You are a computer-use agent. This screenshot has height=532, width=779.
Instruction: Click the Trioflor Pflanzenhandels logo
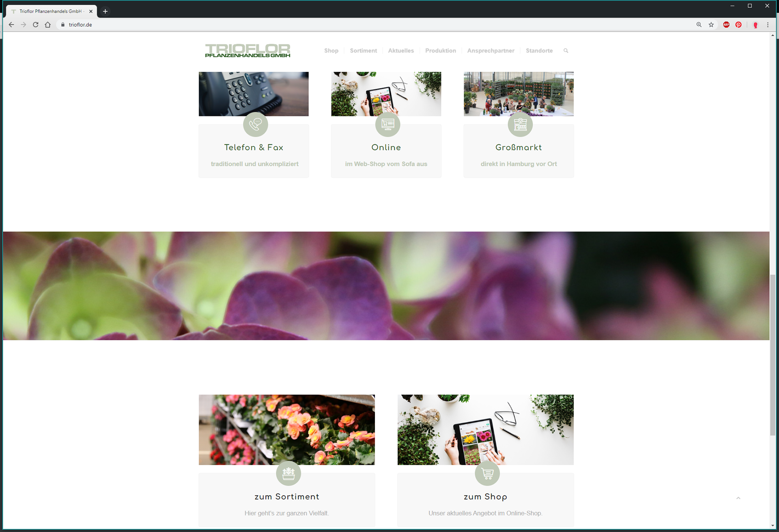247,51
